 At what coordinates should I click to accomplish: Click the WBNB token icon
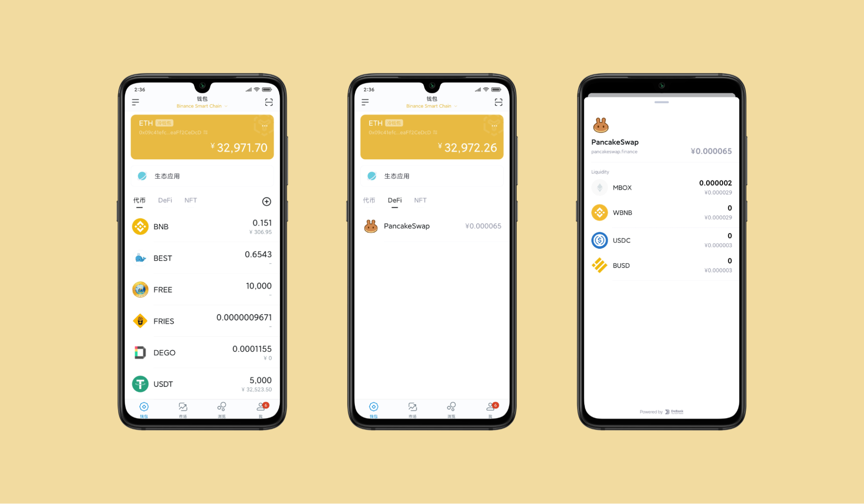600,212
